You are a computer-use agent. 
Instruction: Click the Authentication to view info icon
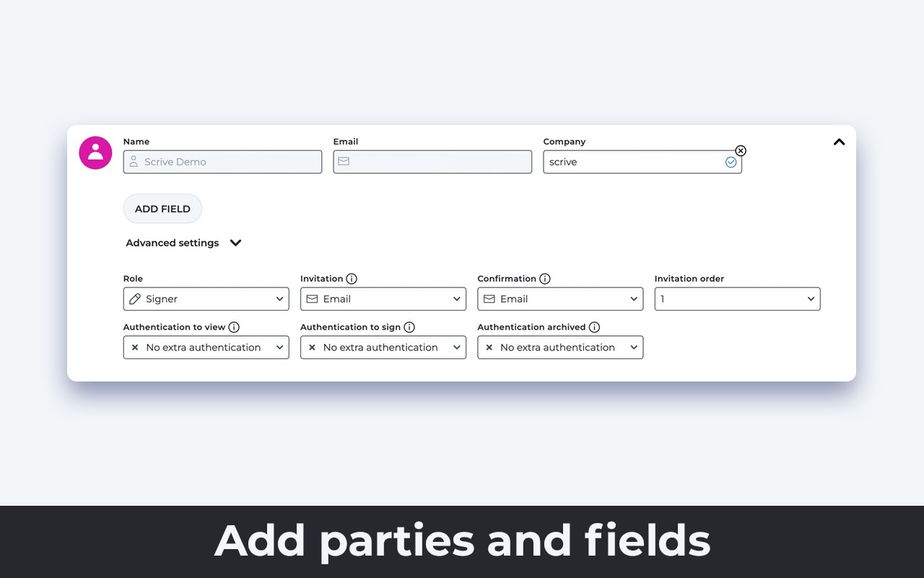tap(234, 327)
